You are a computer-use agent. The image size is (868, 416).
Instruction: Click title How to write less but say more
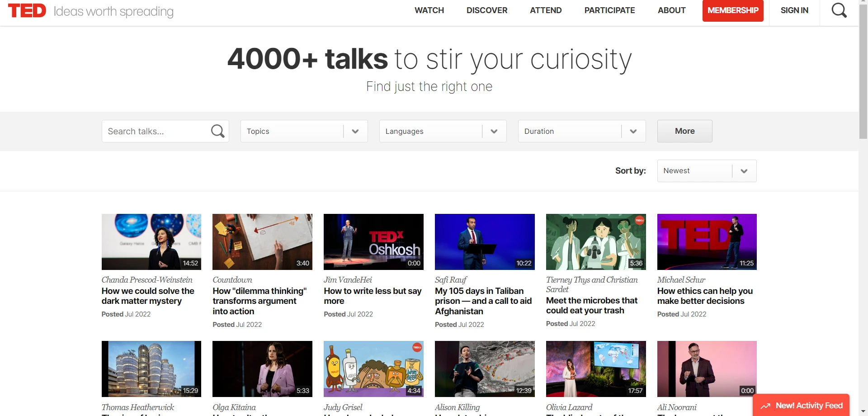[x=373, y=296]
